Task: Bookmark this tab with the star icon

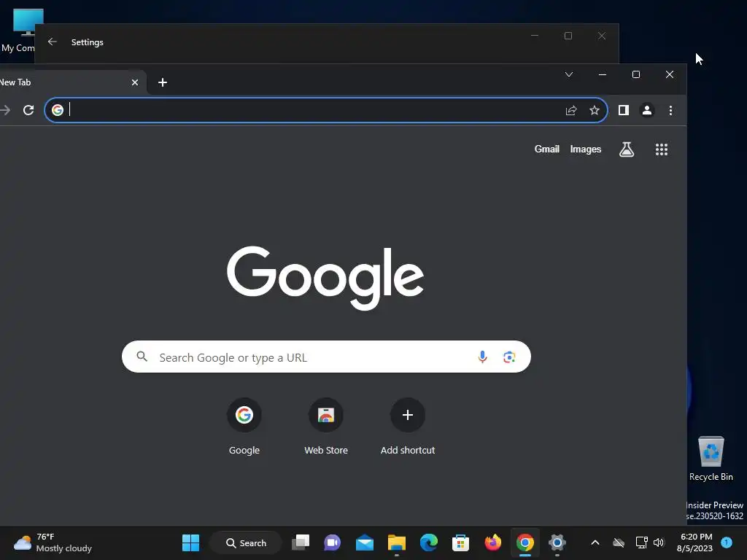Action: pos(594,111)
